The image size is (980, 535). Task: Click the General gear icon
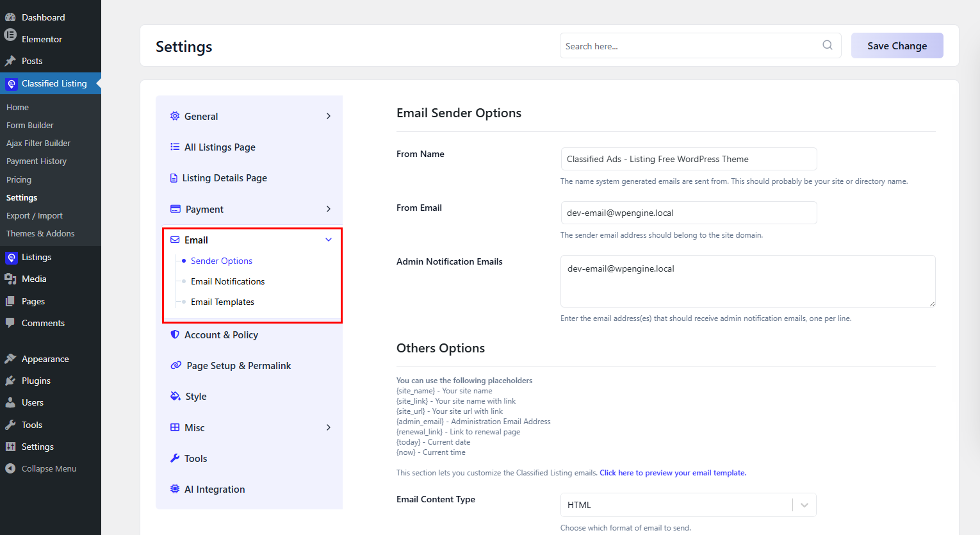[175, 116]
